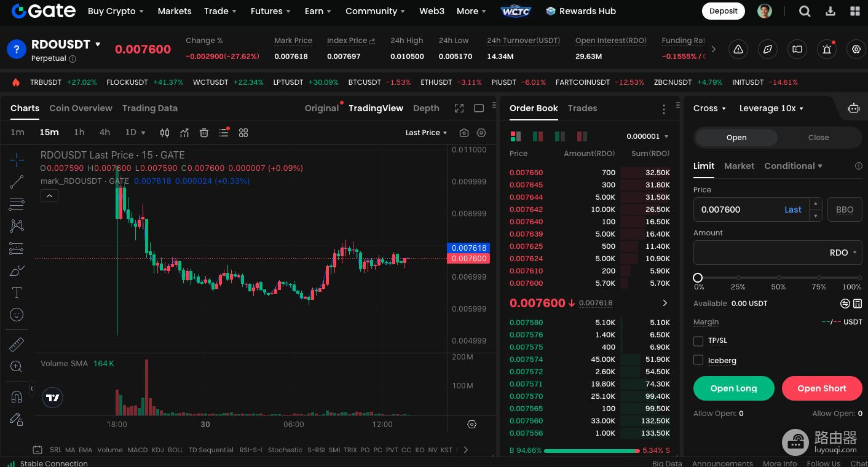Switch to Trades tab
This screenshot has height=467, width=868.
coord(582,108)
